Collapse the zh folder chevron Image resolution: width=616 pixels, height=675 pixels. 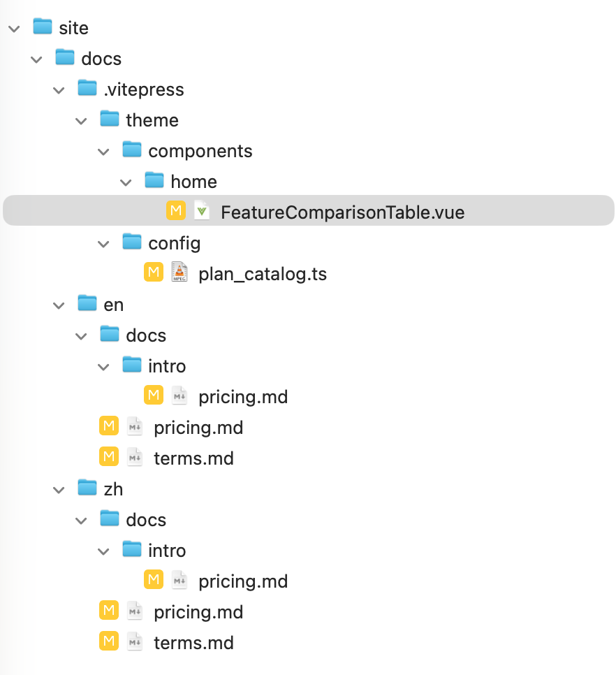[x=59, y=490]
